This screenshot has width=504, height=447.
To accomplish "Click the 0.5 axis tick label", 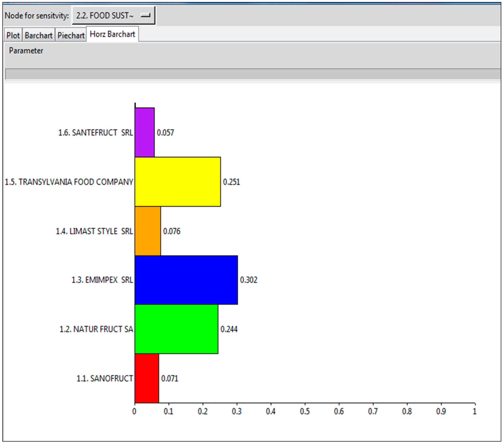I will point(305,411).
